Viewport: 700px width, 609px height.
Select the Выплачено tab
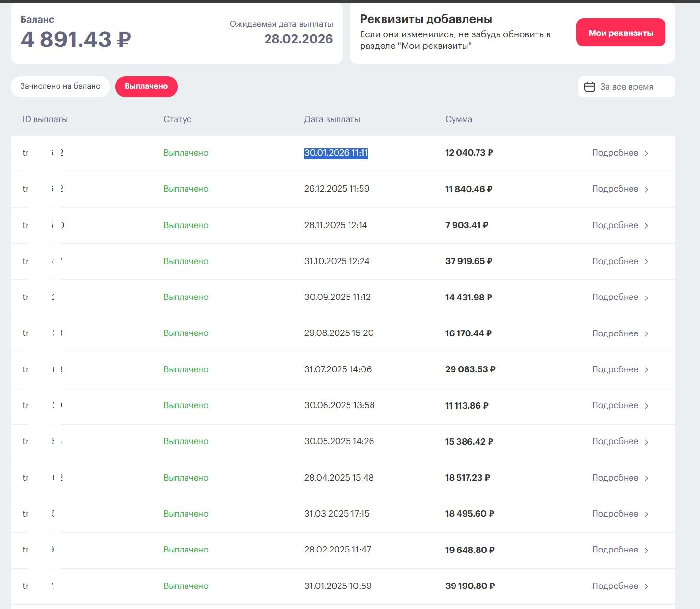[x=146, y=86]
